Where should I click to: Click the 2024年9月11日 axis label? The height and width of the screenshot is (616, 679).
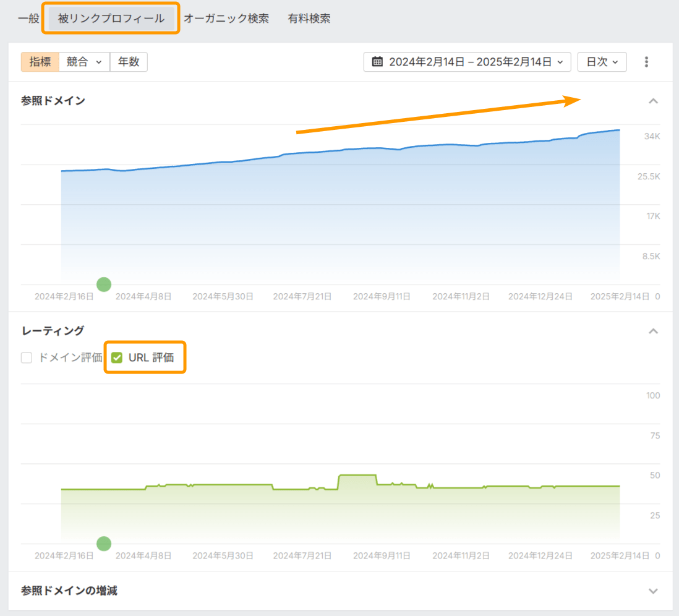click(382, 296)
